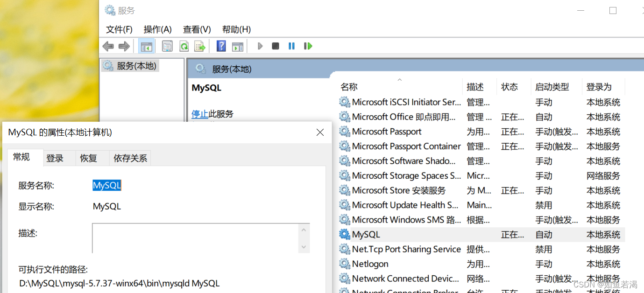
Task: Maximize the Services window
Action: 613,10
